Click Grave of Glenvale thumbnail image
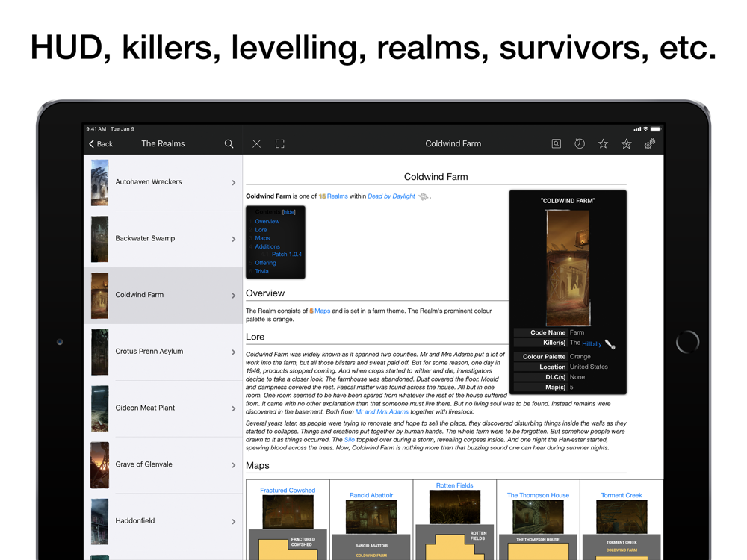The height and width of the screenshot is (560, 747). 99,465
